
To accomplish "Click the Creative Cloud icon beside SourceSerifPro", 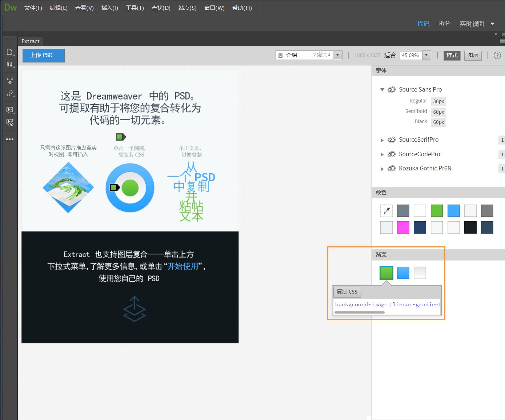I will pos(392,140).
